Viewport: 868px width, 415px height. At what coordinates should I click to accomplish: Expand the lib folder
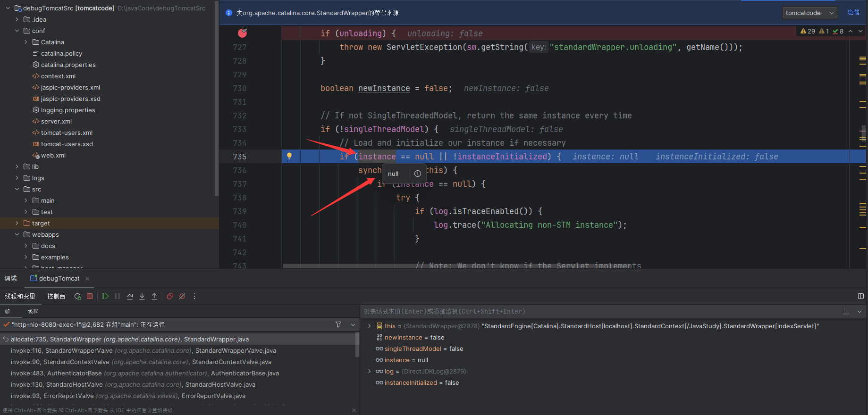coord(17,166)
